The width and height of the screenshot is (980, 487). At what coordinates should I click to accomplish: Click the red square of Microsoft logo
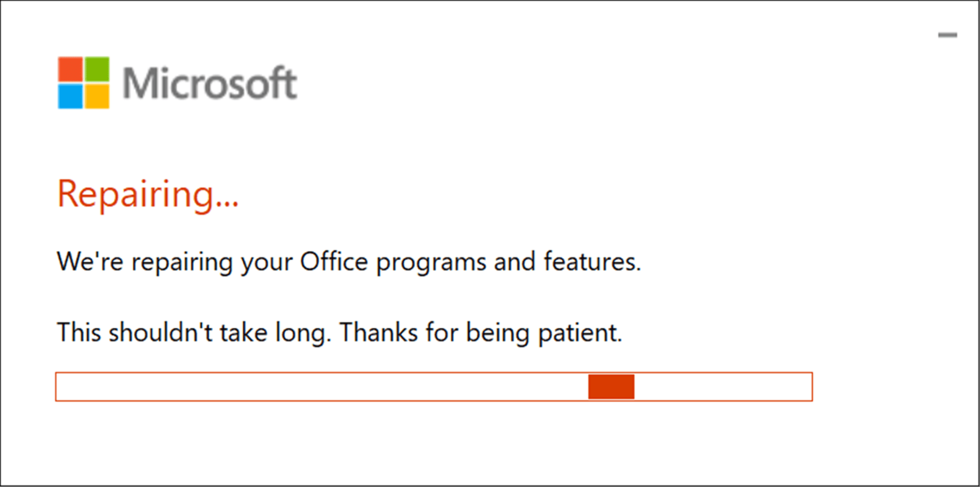(x=70, y=69)
